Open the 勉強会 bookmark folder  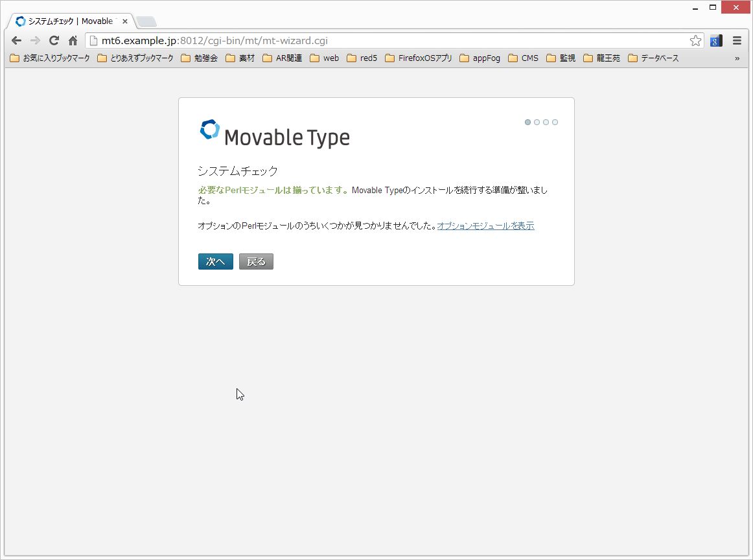(200, 58)
